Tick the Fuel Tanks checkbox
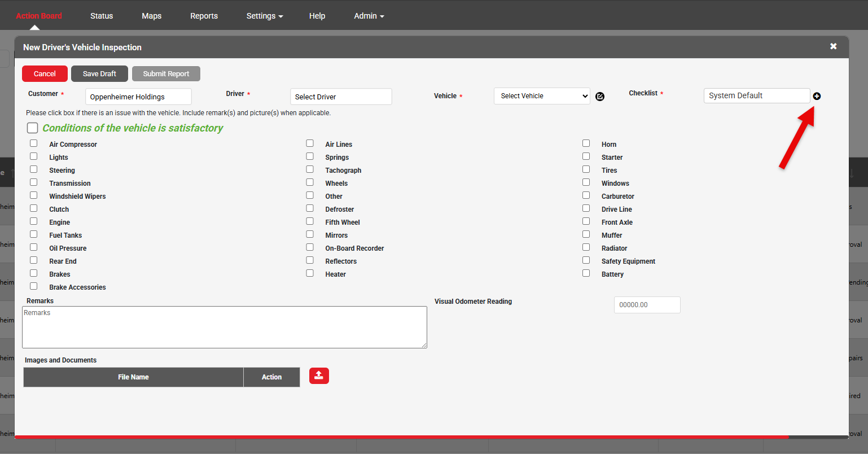 [x=34, y=234]
